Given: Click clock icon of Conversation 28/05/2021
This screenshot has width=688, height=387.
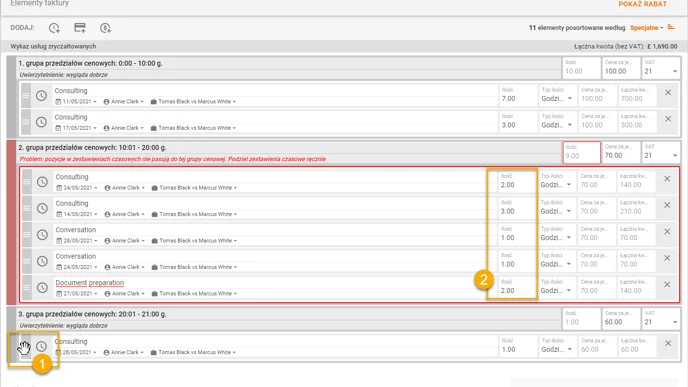Looking at the screenshot, I should click(42, 234).
